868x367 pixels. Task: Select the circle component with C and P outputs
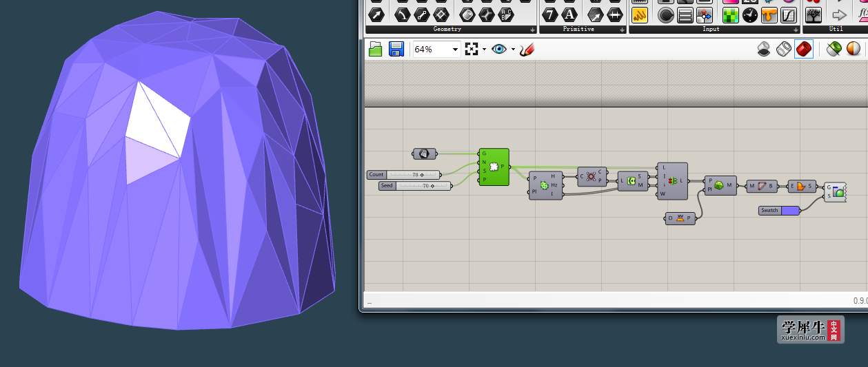point(592,176)
